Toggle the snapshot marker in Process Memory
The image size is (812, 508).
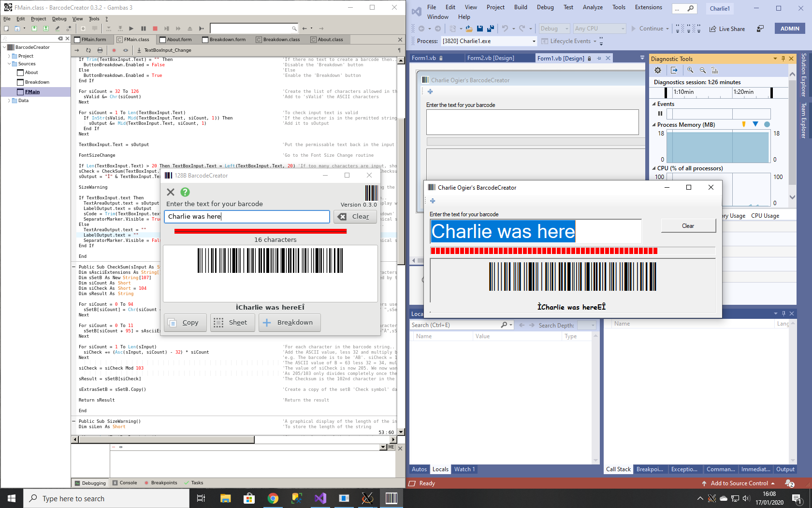tap(755, 124)
